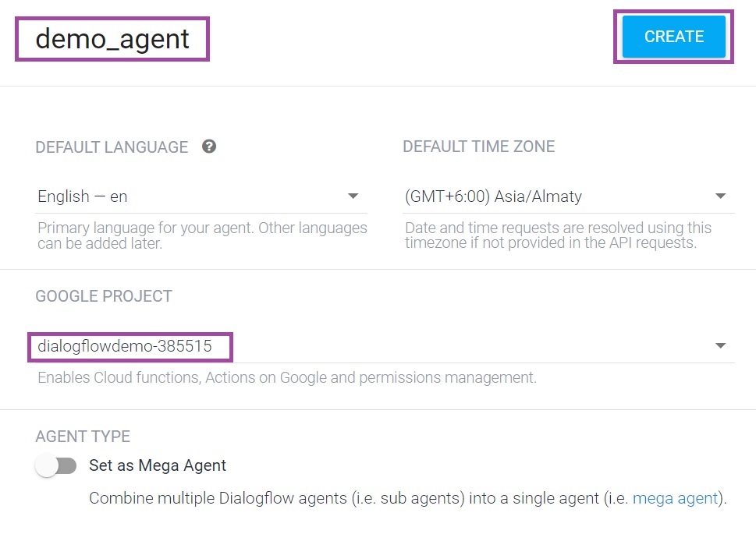
Task: Click the timezone hint text under Asia/Almaty
Action: click(x=558, y=235)
